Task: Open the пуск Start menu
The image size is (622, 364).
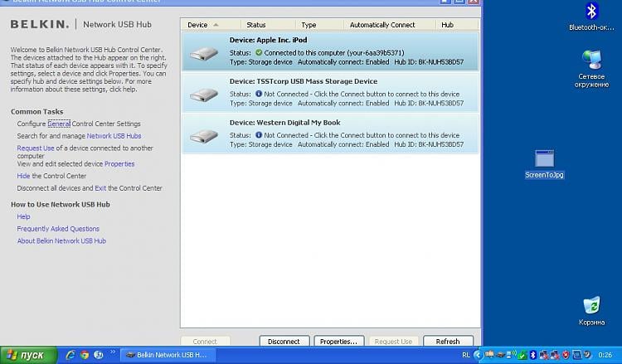Action: 28,355
